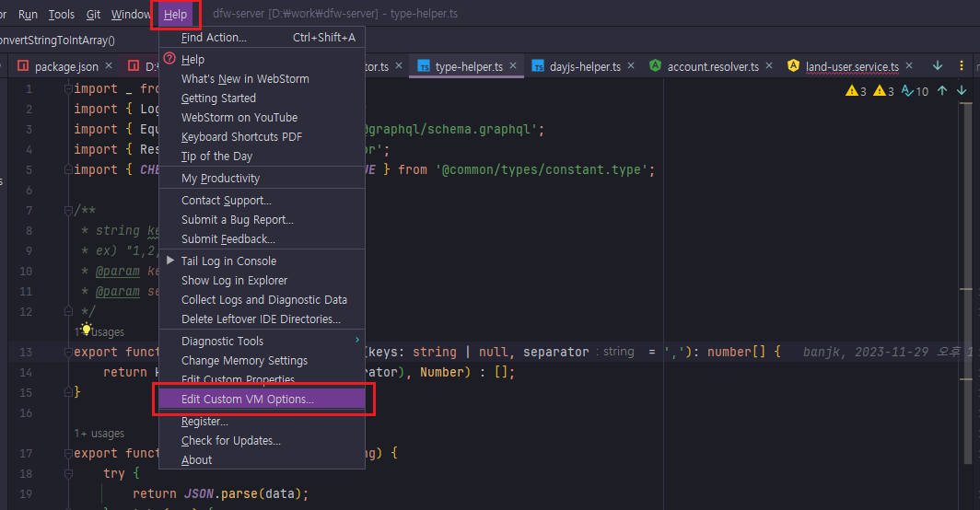Open editor tab options kebab menu
The image size is (980, 510).
(x=962, y=65)
